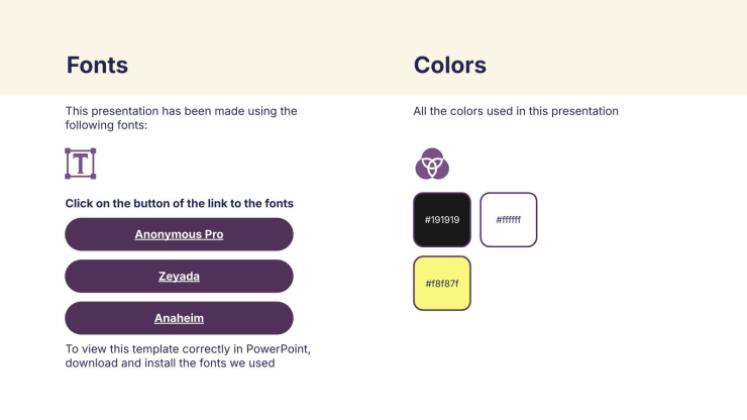Image resolution: width=747 pixels, height=420 pixels.
Task: Click the Colors heading
Action: pyautogui.click(x=450, y=65)
